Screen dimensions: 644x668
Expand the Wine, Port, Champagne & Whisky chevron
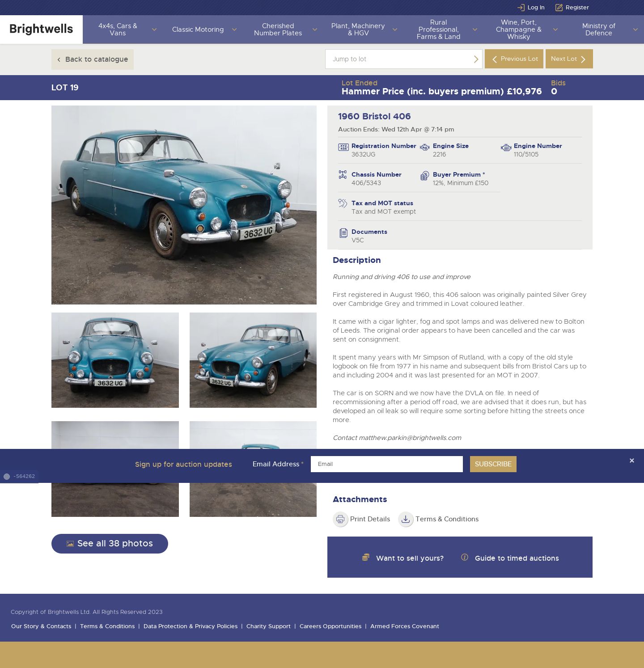coord(555,30)
